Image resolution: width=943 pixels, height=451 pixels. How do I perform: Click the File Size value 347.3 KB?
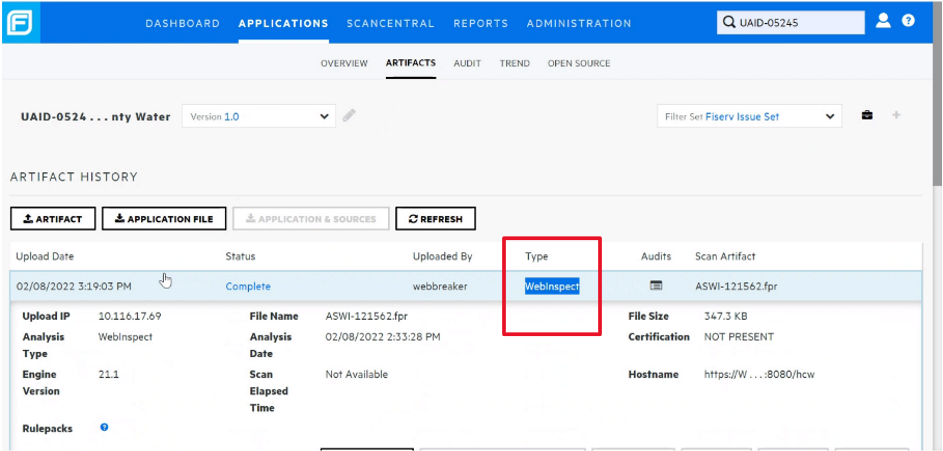click(726, 316)
